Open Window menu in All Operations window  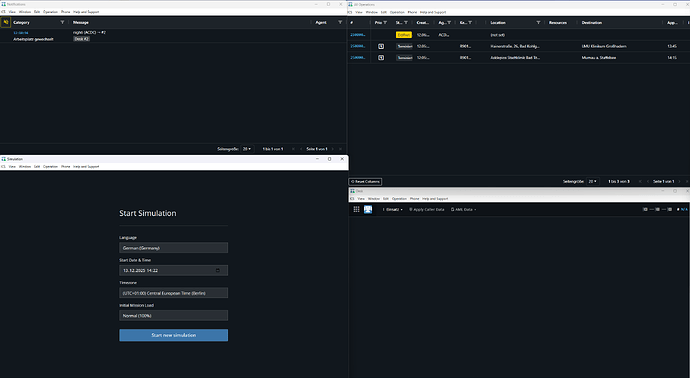(371, 12)
